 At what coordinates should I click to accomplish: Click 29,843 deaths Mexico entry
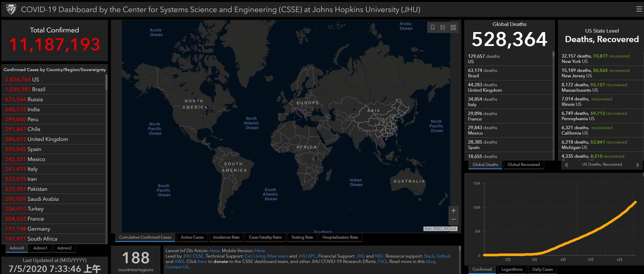[x=508, y=130]
